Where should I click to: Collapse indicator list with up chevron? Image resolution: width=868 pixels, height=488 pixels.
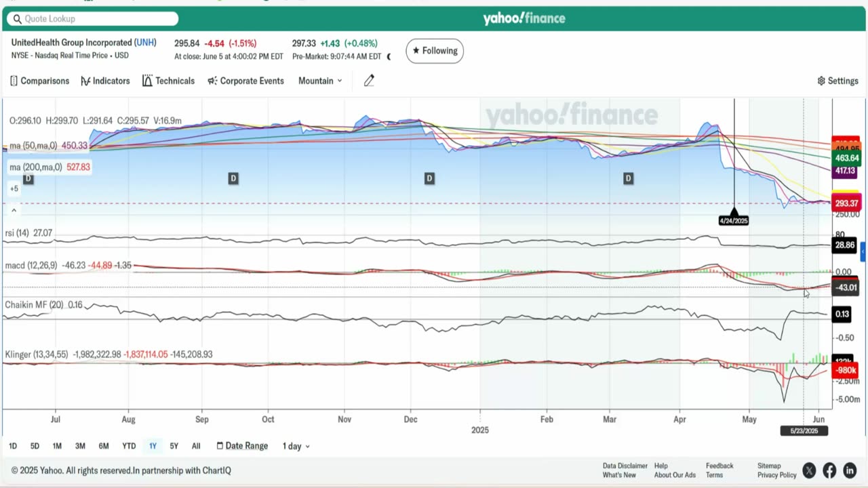[x=14, y=210]
